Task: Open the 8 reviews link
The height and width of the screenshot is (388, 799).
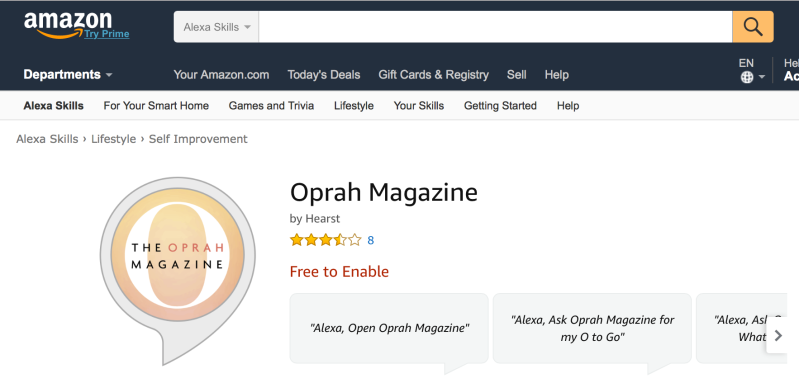Action: click(x=370, y=240)
